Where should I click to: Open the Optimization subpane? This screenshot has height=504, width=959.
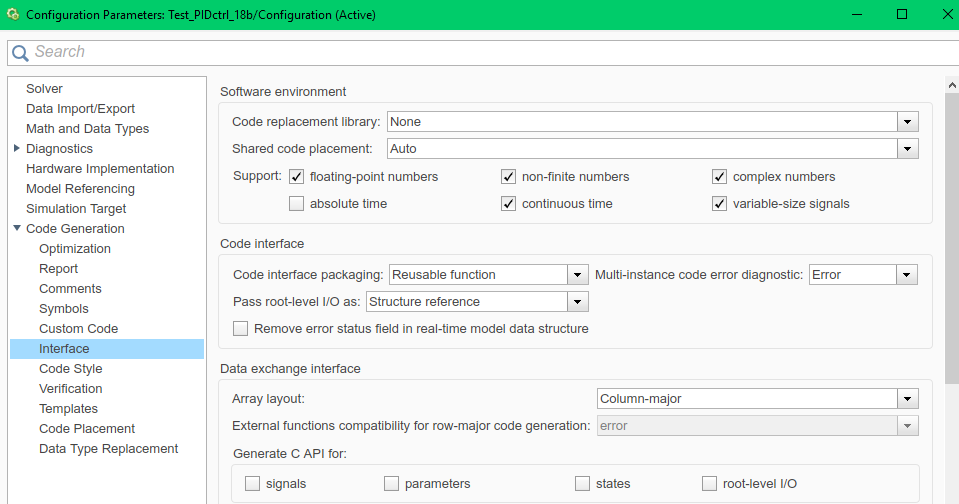click(75, 249)
